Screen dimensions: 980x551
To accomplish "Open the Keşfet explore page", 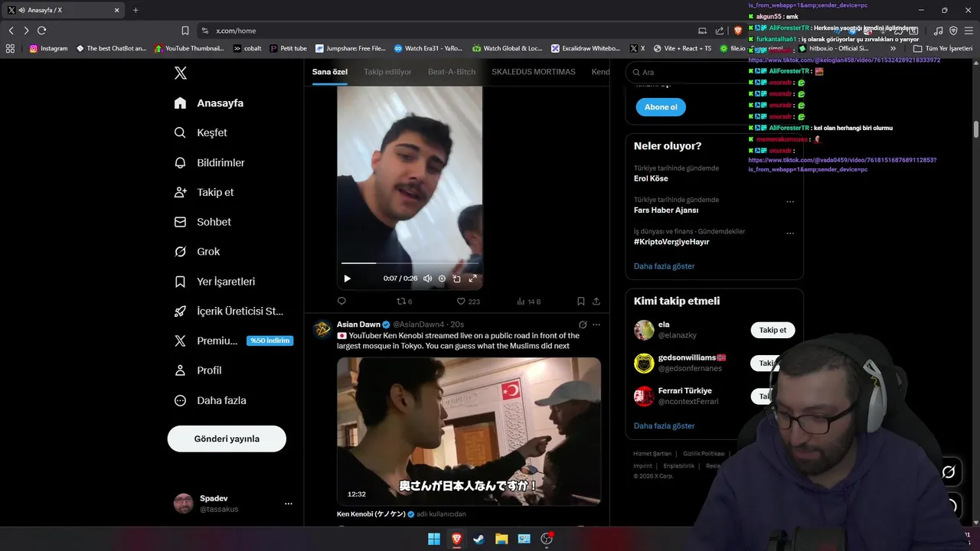I will pos(201,132).
